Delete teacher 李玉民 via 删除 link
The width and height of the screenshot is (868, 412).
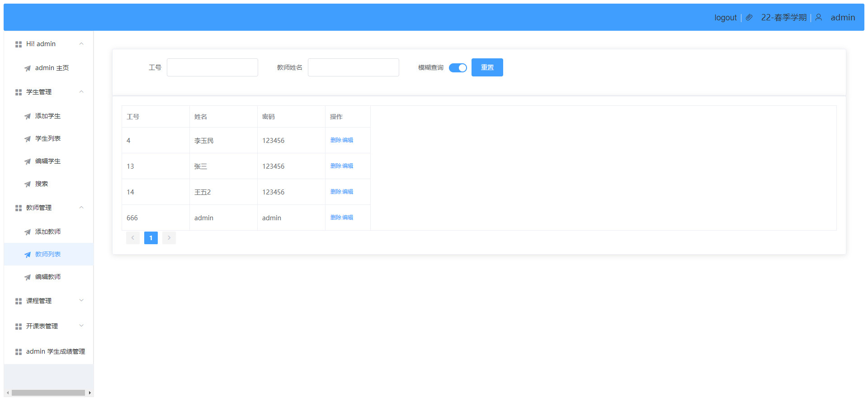[336, 140]
